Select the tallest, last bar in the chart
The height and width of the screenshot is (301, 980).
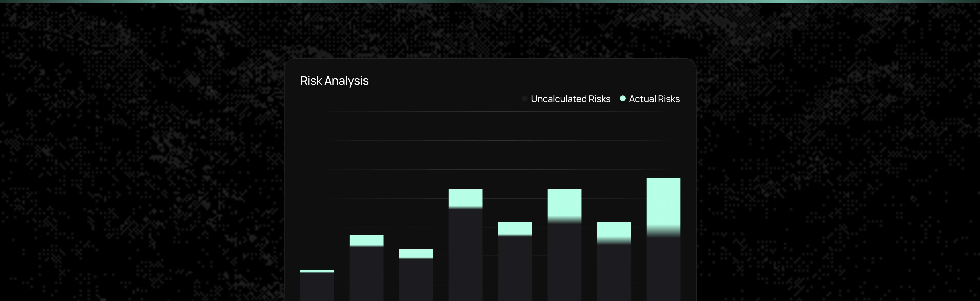tap(664, 239)
